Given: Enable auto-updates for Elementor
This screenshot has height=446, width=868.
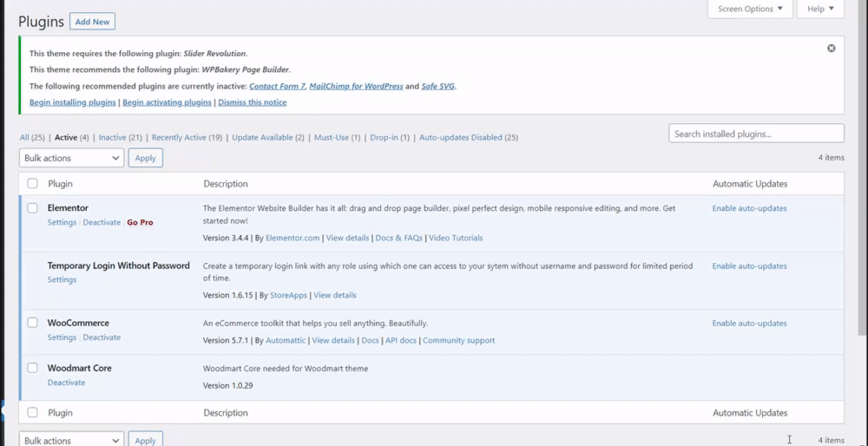Looking at the screenshot, I should 749,208.
